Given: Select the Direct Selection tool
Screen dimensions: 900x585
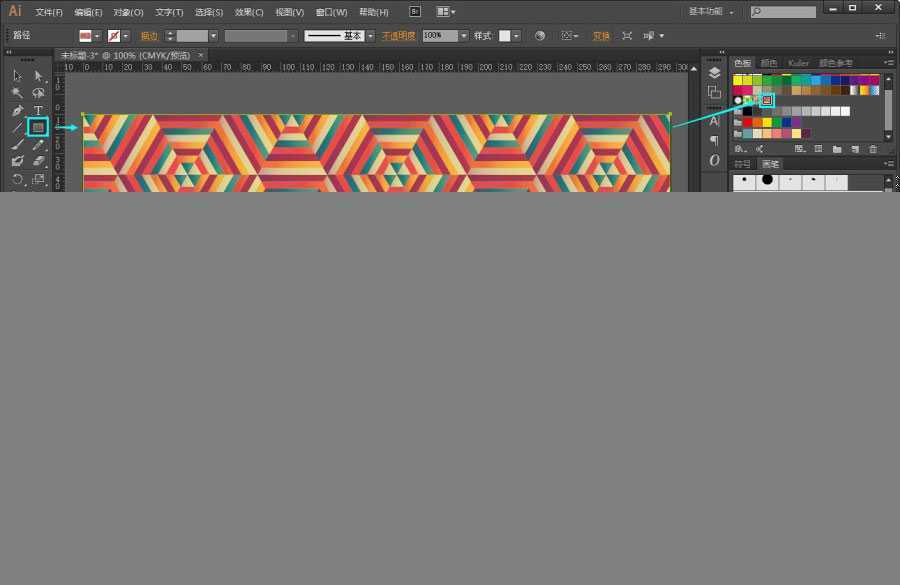Looking at the screenshot, I should [38, 76].
